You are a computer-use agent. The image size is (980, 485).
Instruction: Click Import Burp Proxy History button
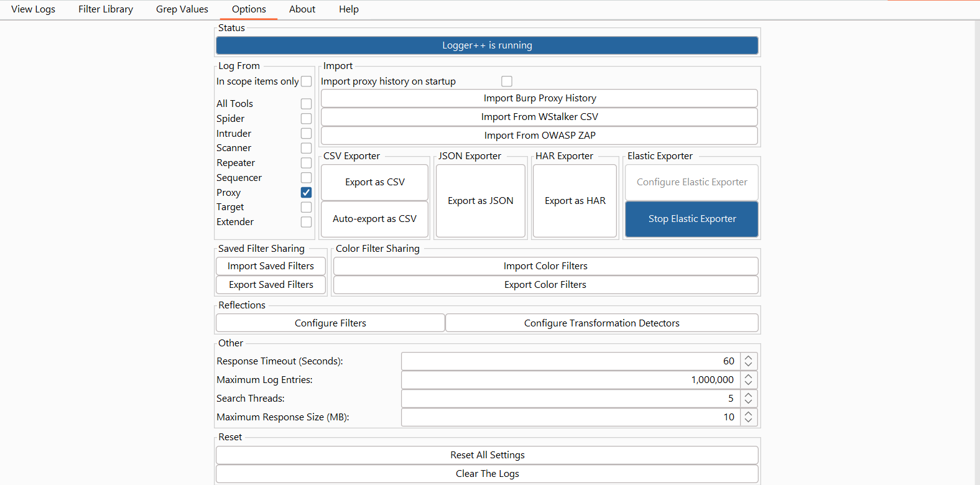tap(539, 98)
